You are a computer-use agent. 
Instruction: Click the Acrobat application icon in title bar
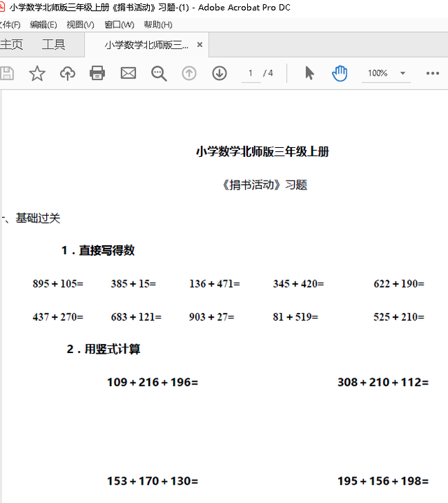point(2,7)
